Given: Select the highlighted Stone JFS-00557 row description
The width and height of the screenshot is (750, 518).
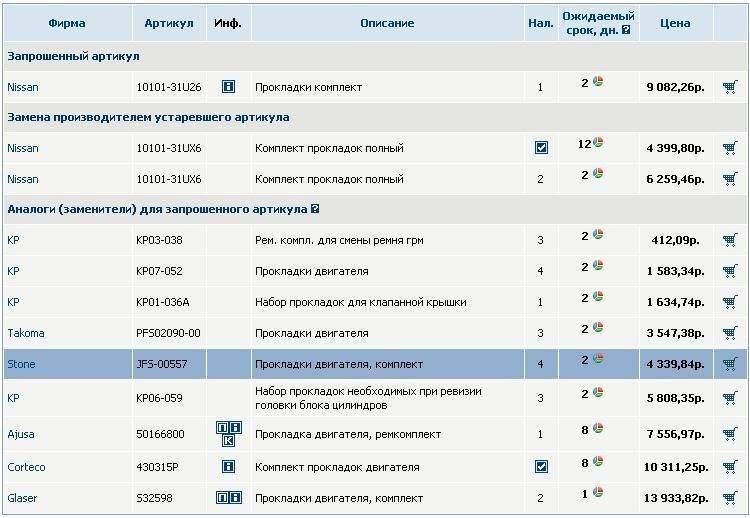Looking at the screenshot, I should pos(338,364).
